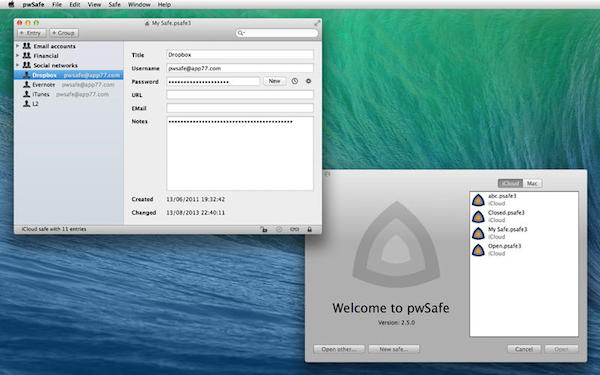Click the password history clock icon
Screen dimensions: 600x375
click(x=295, y=81)
